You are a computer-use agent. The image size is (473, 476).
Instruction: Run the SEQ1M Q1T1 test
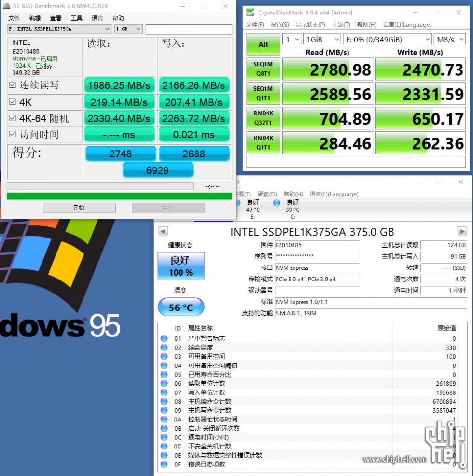click(x=263, y=94)
